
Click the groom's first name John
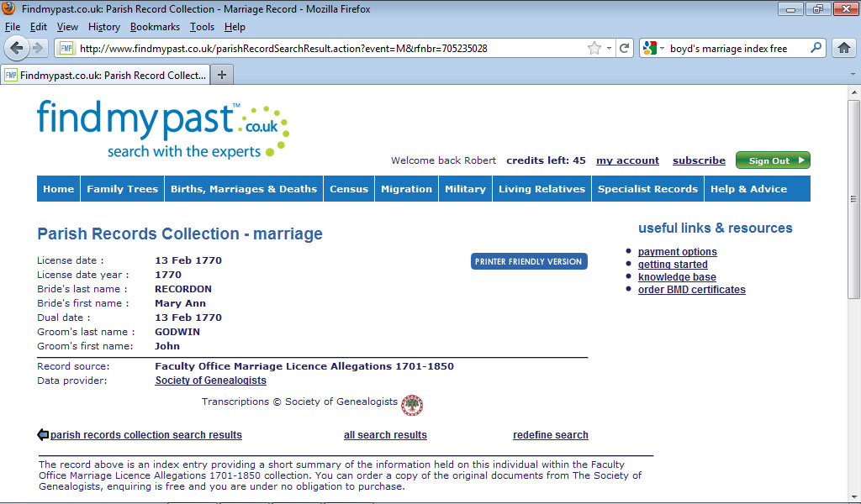coord(167,346)
